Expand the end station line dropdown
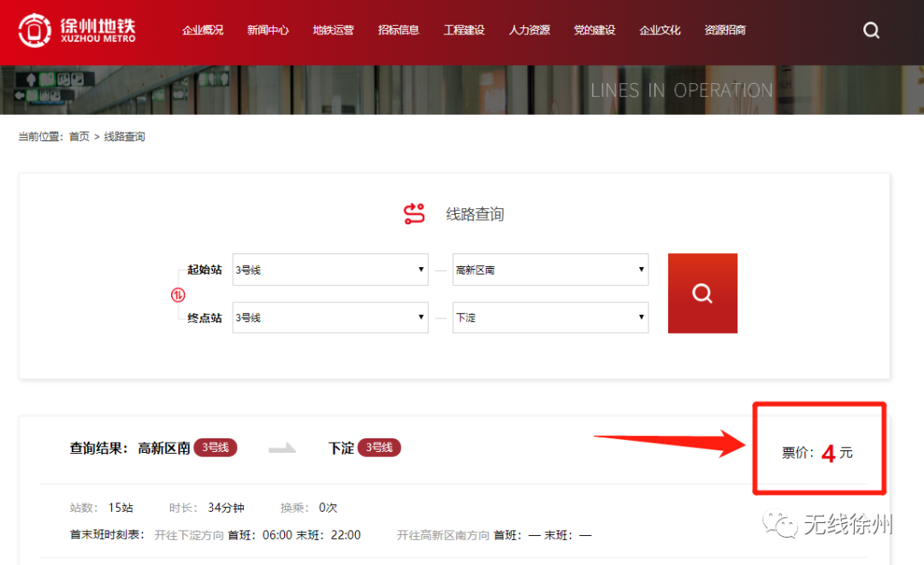924x565 pixels. coord(330,318)
